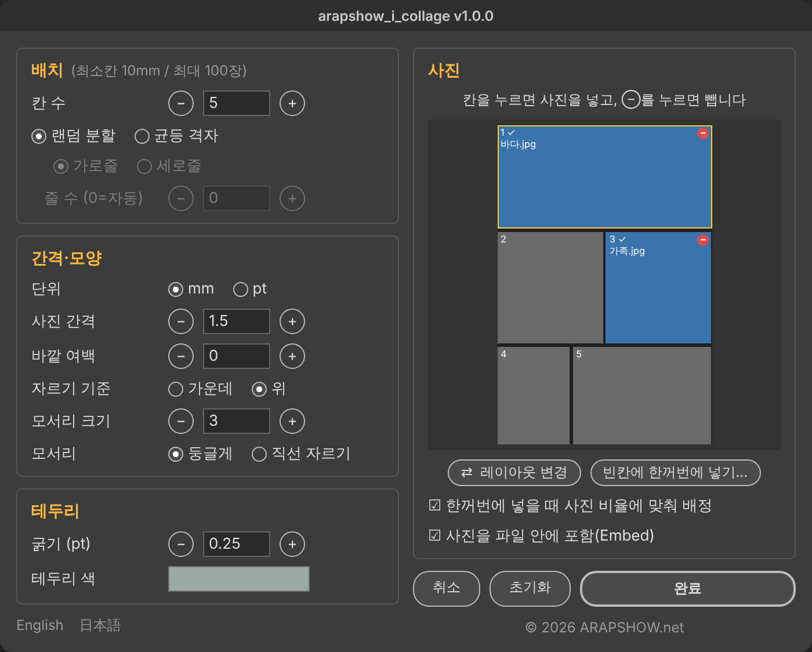
Task: Select the 랜덤 분할 layout option
Action: [74, 136]
